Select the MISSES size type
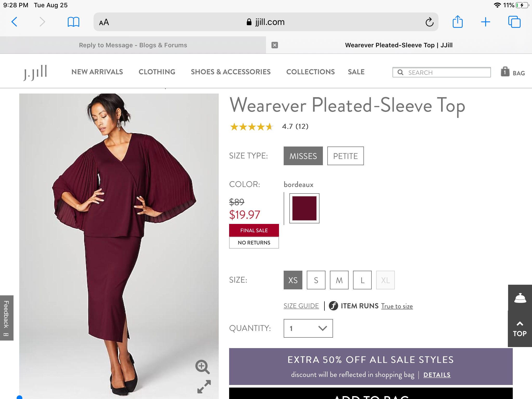 tap(303, 156)
